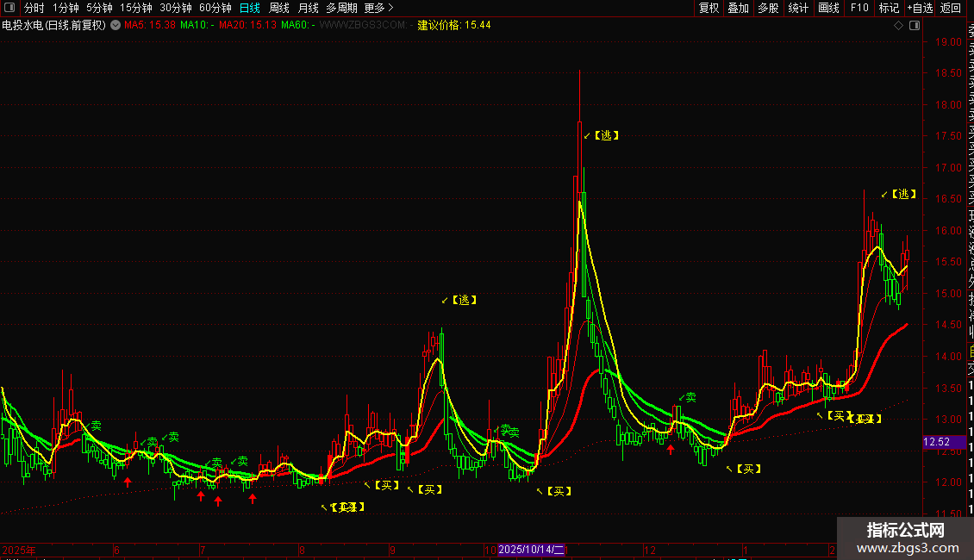Click the stock title 电投水电(日线.前复权)
Viewport: 974px width, 560px height.
click(x=54, y=26)
